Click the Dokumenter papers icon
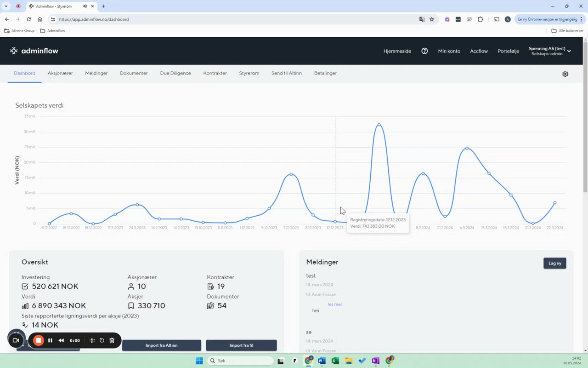The width and height of the screenshot is (588, 368). pyautogui.click(x=210, y=306)
